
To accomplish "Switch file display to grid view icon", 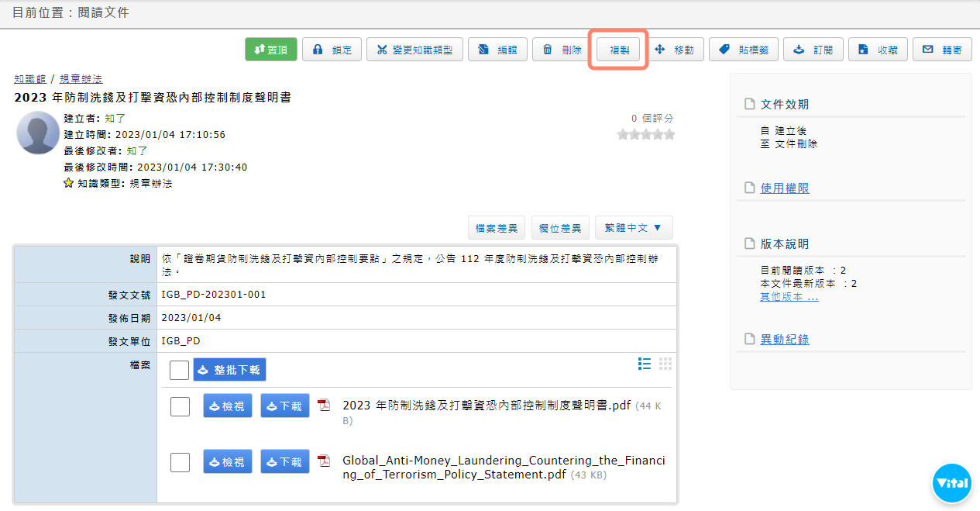I will point(665,364).
